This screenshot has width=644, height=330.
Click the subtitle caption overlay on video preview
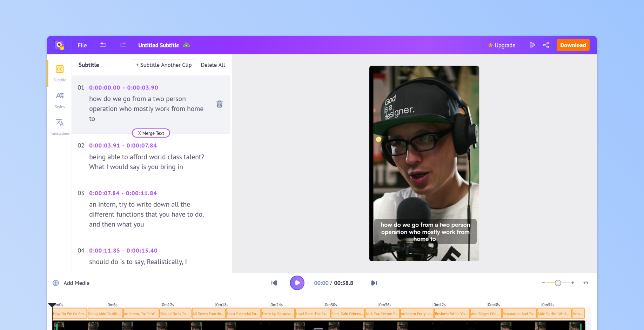pos(425,232)
